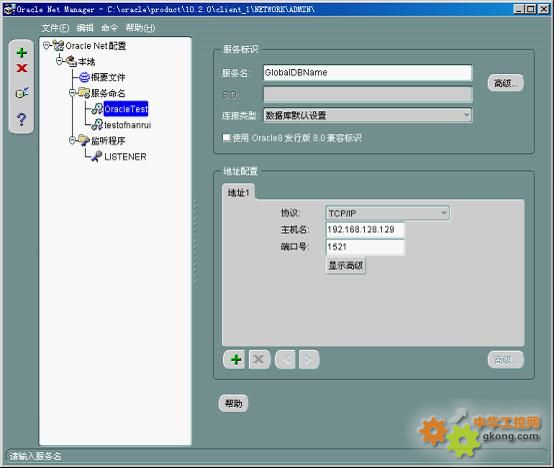
Task: Add a new address with green plus button
Action: (x=235, y=360)
